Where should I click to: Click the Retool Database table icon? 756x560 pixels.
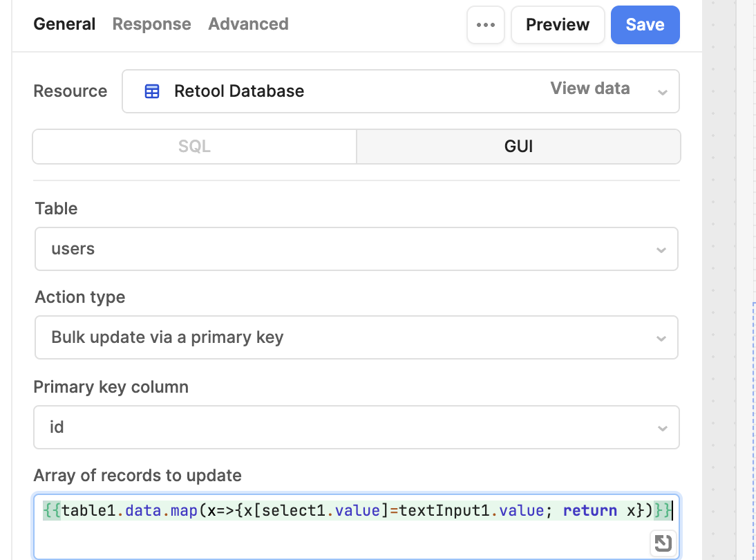pyautogui.click(x=152, y=91)
